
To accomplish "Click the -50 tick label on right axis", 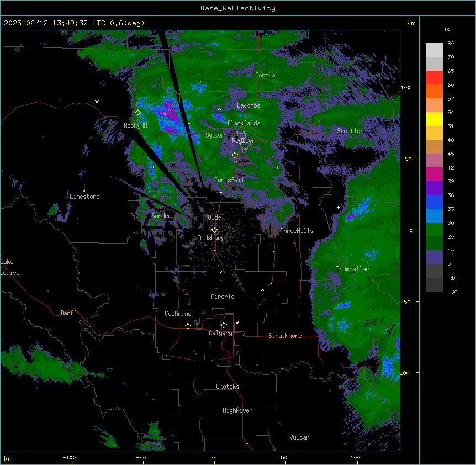I will click(x=405, y=302).
